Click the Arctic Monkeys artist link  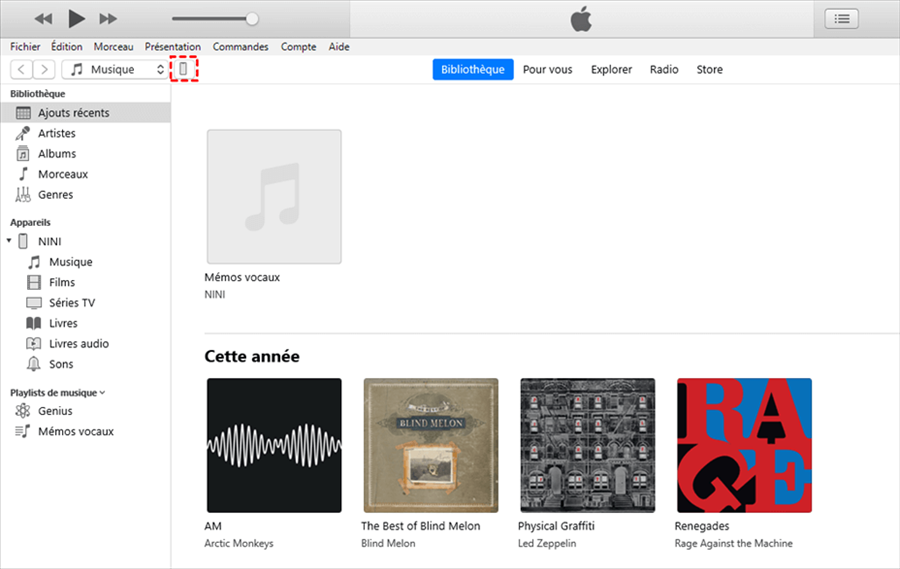pyautogui.click(x=239, y=544)
